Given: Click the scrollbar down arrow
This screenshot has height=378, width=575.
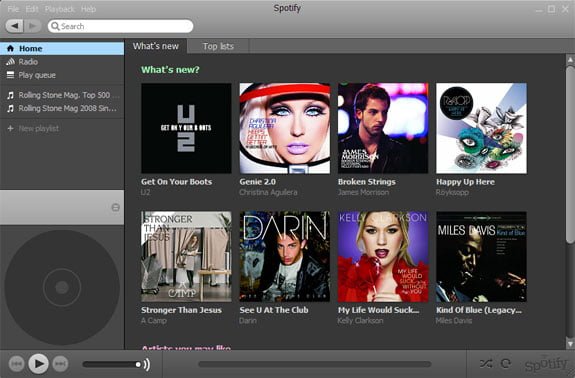Looking at the screenshot, I should click(x=570, y=344).
